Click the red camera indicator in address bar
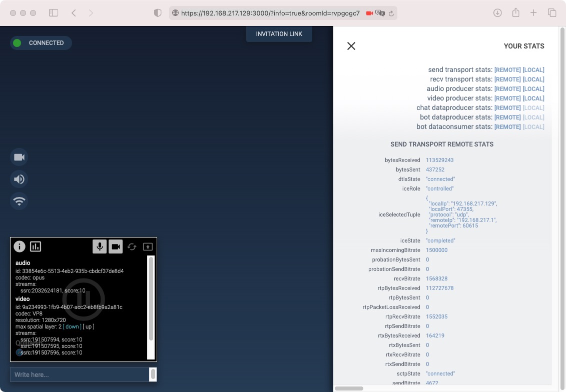Screen dimensions: 566x392 coord(369,13)
